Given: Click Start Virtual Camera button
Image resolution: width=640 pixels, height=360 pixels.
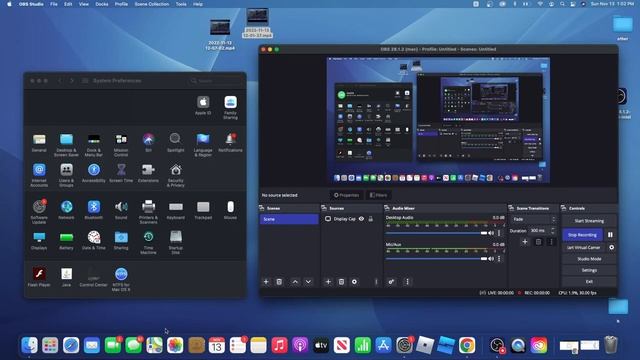Looking at the screenshot, I should tap(584, 247).
